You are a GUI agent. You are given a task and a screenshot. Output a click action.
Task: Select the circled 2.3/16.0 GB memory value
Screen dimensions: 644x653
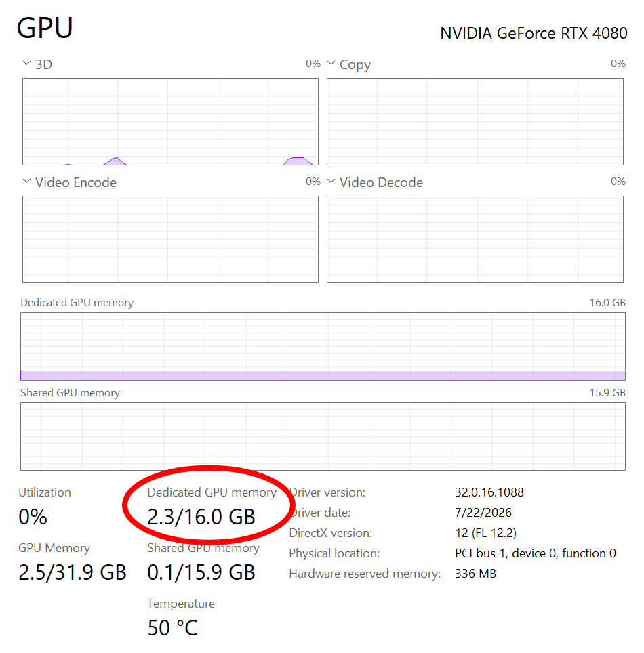[201, 518]
